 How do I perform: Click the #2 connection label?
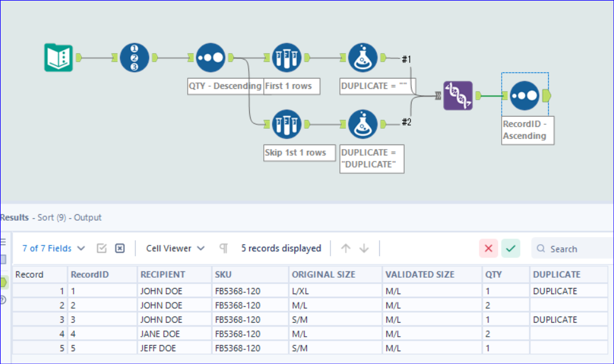coord(407,122)
